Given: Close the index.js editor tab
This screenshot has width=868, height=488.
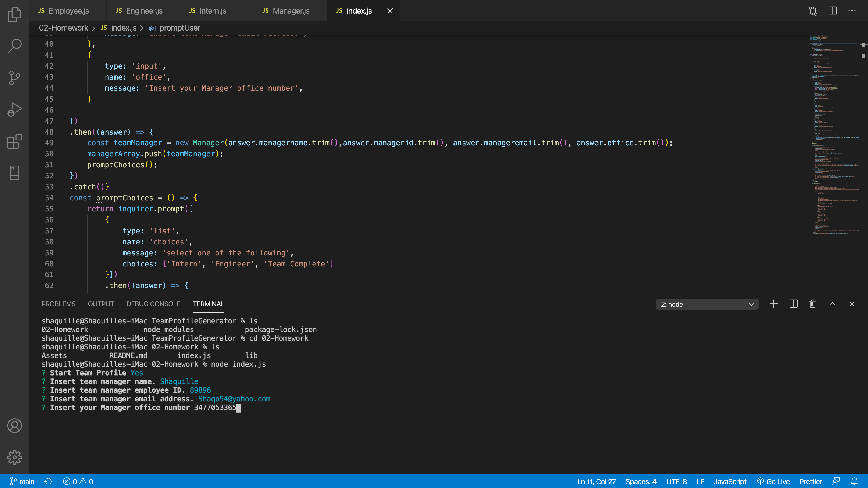Looking at the screenshot, I should tap(390, 11).
